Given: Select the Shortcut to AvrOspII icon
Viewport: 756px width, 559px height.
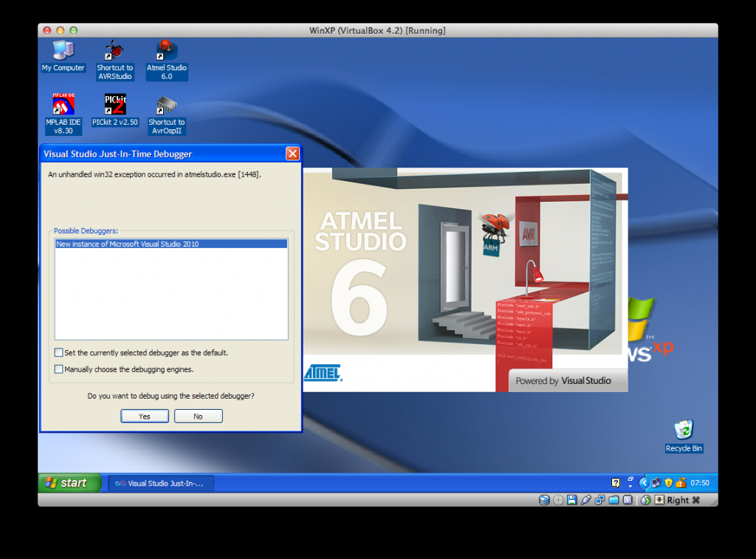Looking at the screenshot, I should coord(167,114).
